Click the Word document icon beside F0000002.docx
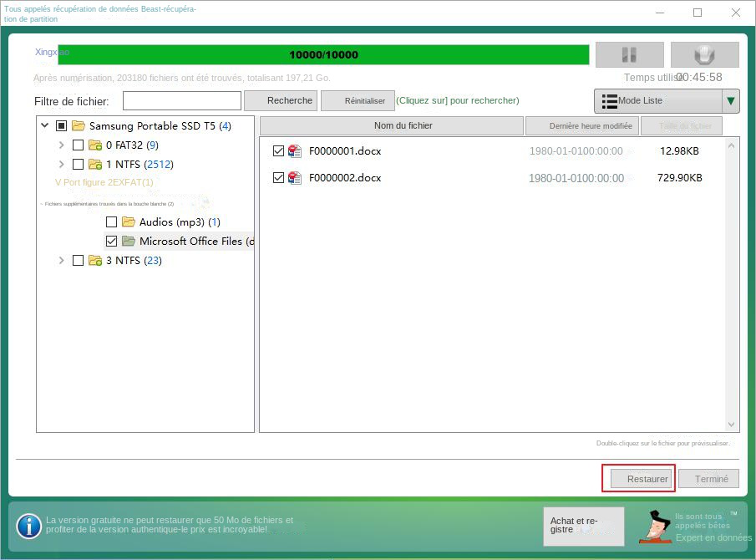The image size is (756, 560). 294,177
